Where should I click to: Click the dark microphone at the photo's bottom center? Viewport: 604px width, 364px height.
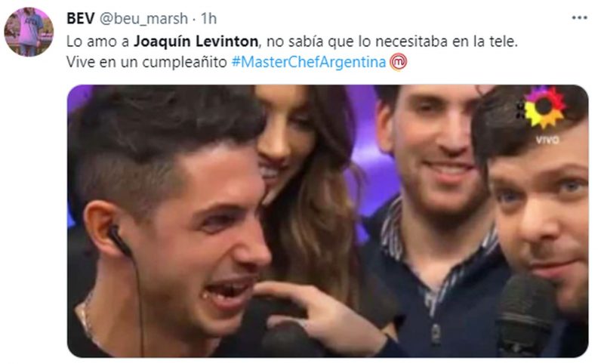(287, 341)
